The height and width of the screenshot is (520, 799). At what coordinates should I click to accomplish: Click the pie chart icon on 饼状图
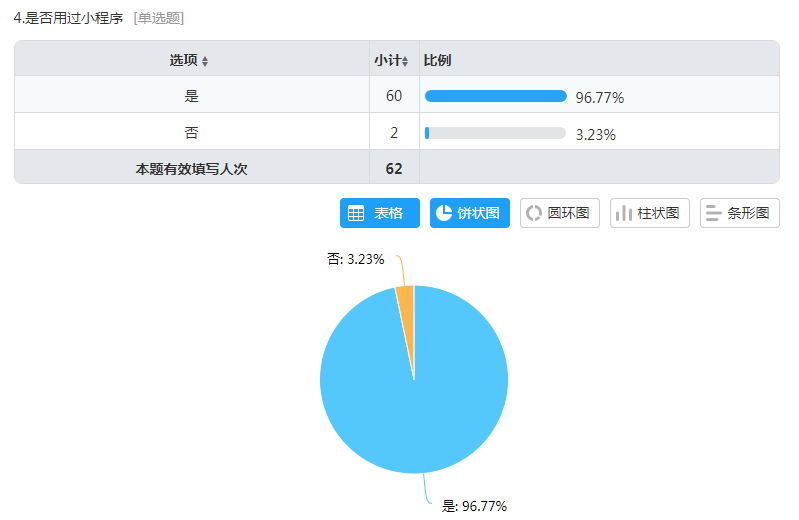pyautogui.click(x=444, y=213)
